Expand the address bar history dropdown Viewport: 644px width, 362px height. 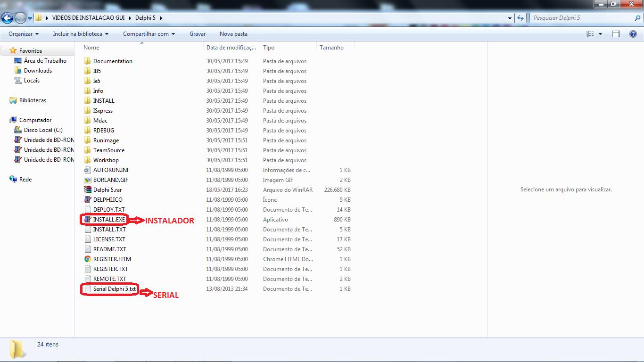click(510, 18)
